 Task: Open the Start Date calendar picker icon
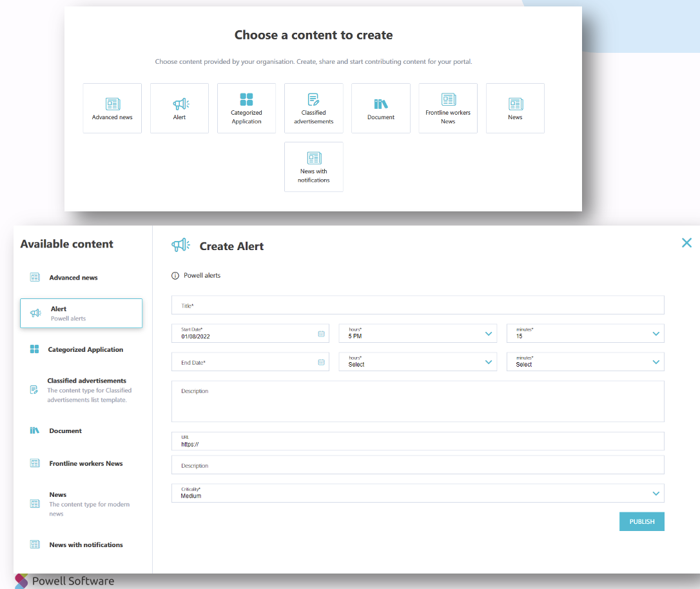(321, 333)
